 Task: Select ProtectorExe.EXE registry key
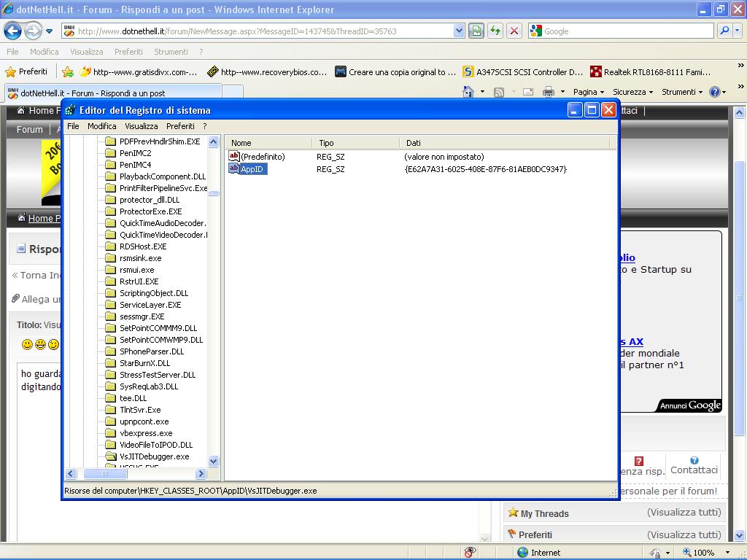coord(150,211)
